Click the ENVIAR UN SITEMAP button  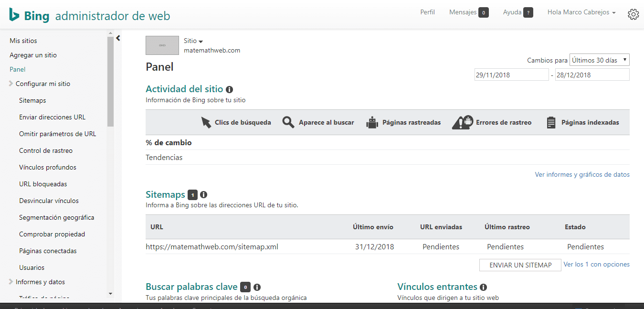[520, 265]
